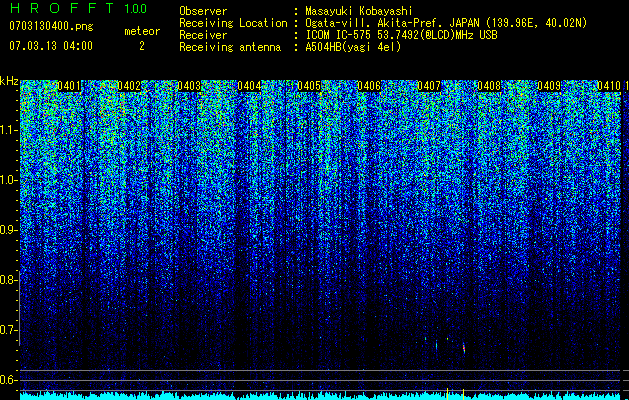Viewport: 629px width, 400px height.
Task: Click the 0.9 kHz frequency axis label
Action: [x=8, y=230]
